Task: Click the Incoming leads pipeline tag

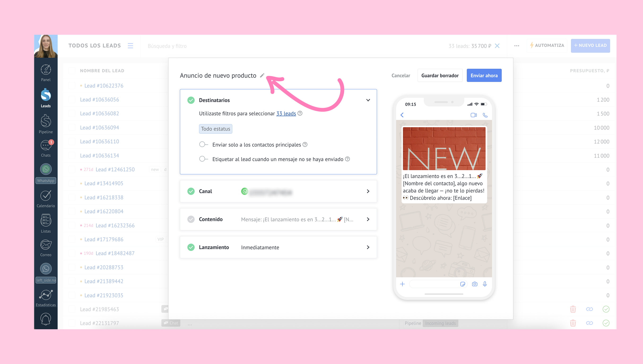Action: (440, 323)
